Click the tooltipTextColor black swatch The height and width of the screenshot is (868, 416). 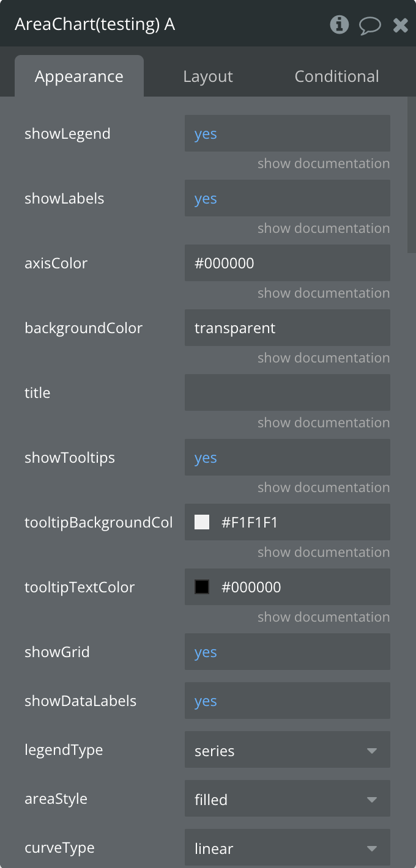(202, 587)
